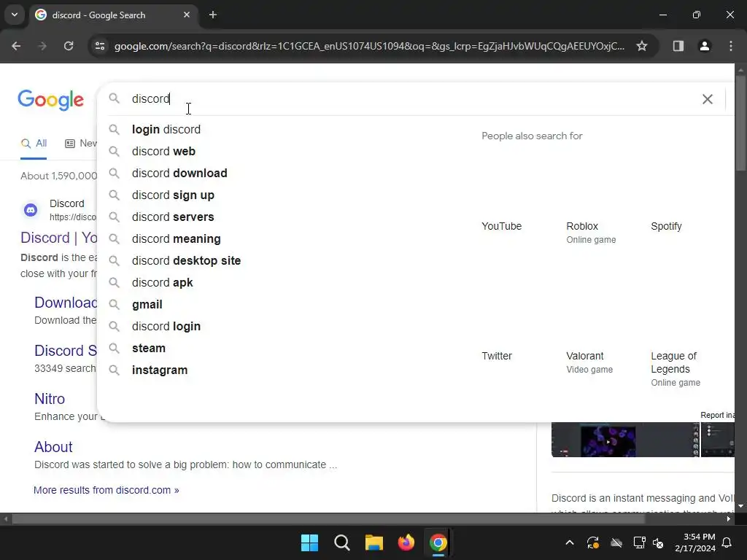Click into the discord search field
This screenshot has width=747, height=560.
(410, 98)
